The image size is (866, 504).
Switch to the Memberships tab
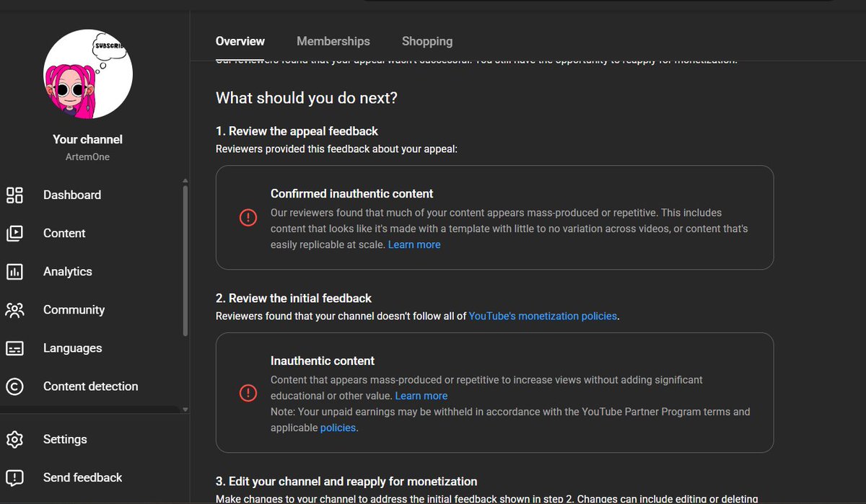click(x=333, y=41)
